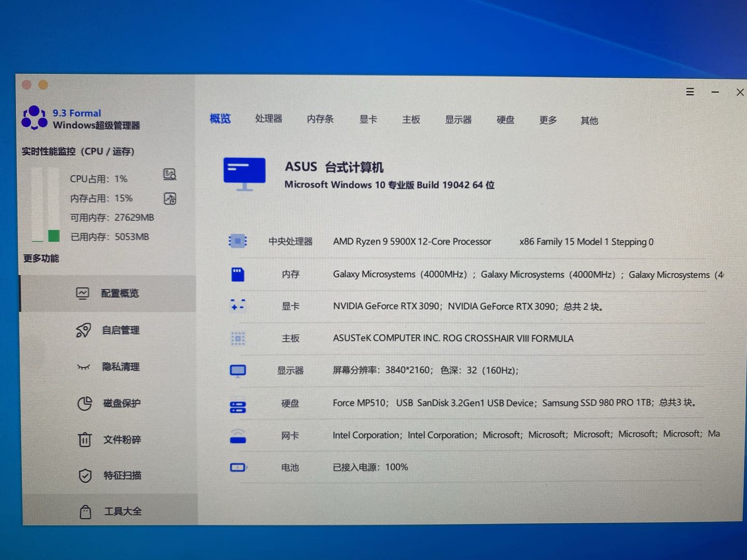The image size is (747, 560).
Task: Click the 内存 memory card icon
Action: [238, 274]
